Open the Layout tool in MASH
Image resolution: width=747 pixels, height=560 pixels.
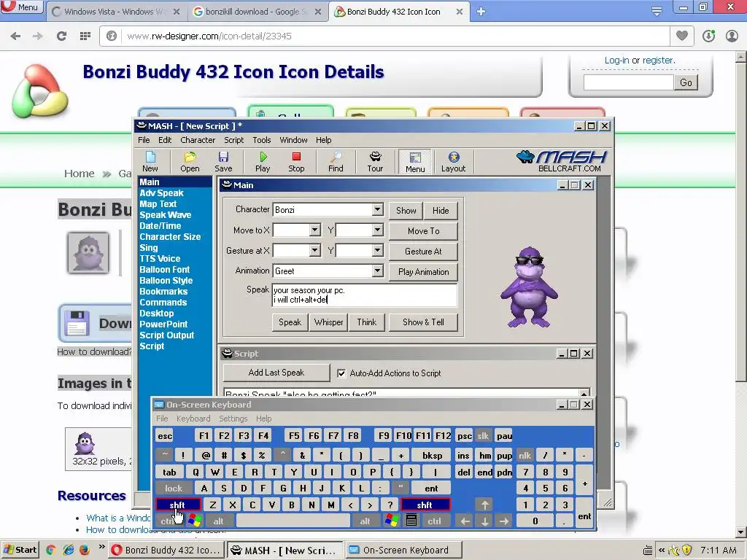tap(453, 161)
